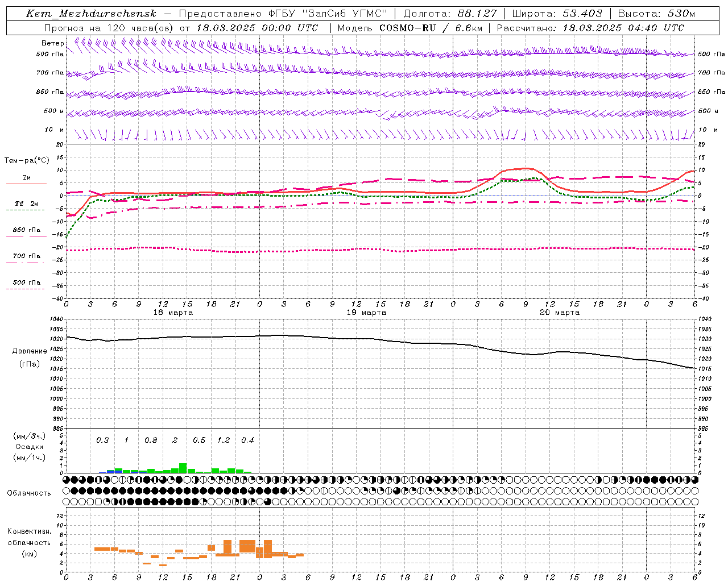Click the tallest green precipitation bar
This screenshot has width=728, height=582.
[183, 468]
